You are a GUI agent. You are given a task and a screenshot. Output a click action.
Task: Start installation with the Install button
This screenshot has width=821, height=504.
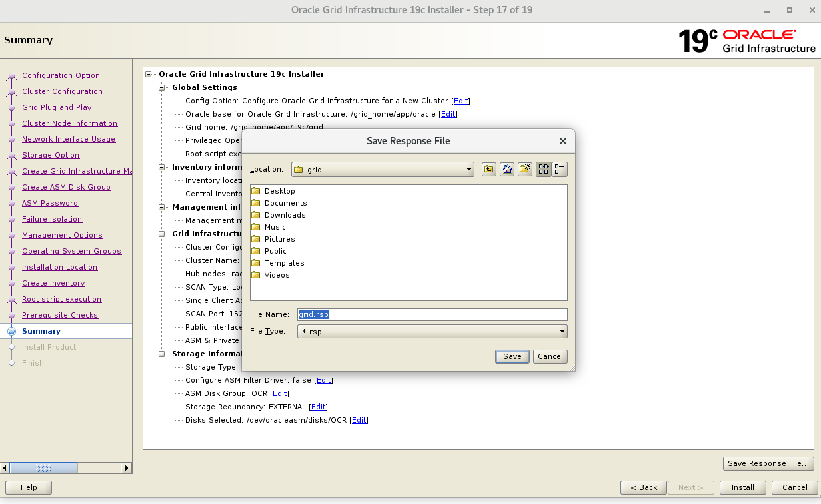[x=743, y=487]
